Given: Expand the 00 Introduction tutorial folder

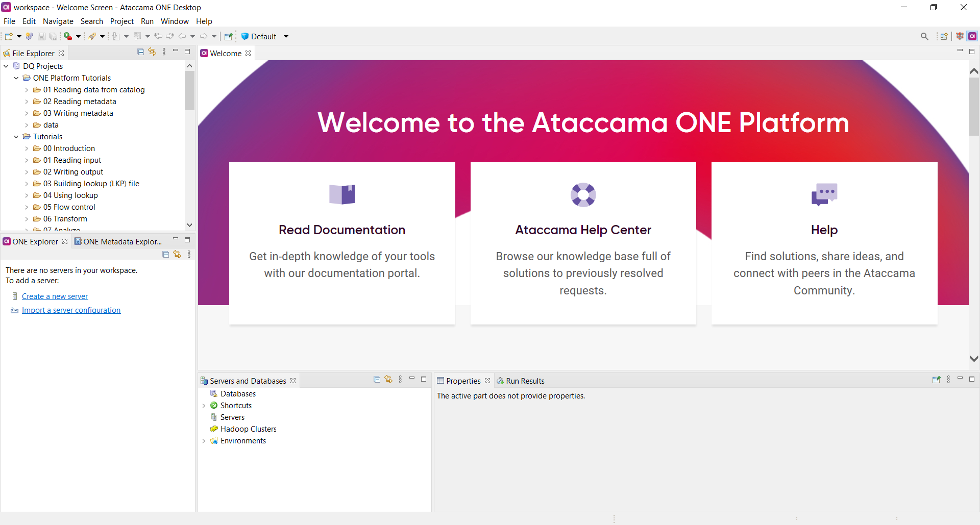Looking at the screenshot, I should (27, 148).
